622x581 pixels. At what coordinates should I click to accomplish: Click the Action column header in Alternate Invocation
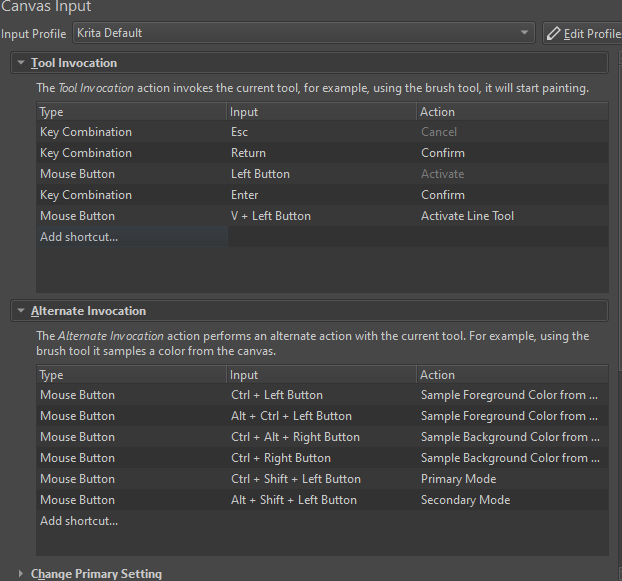(x=438, y=375)
